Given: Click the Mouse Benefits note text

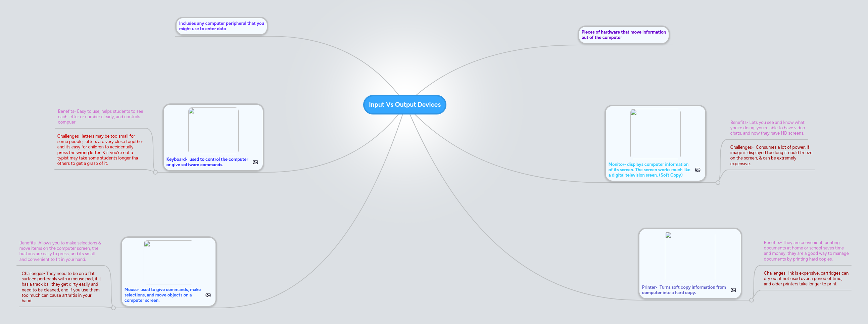Looking at the screenshot, I should [60, 251].
